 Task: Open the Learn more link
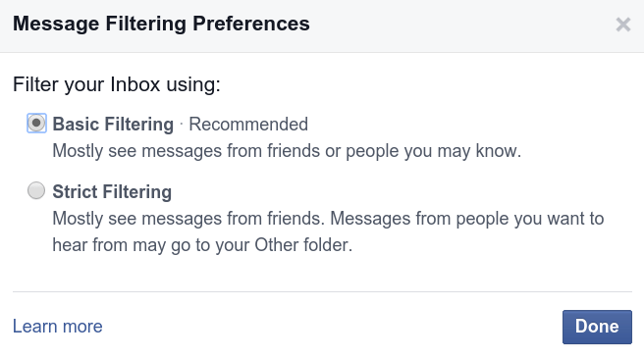pos(58,327)
